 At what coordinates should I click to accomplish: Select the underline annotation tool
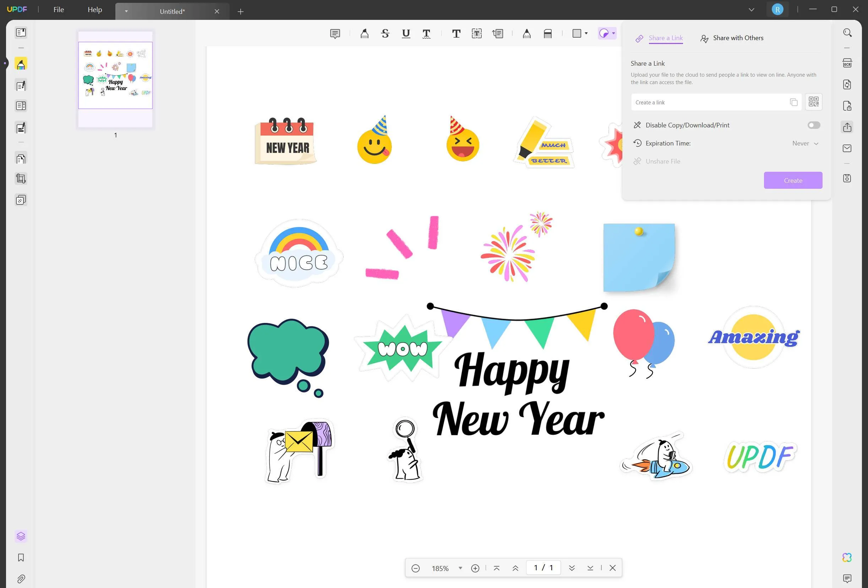406,34
